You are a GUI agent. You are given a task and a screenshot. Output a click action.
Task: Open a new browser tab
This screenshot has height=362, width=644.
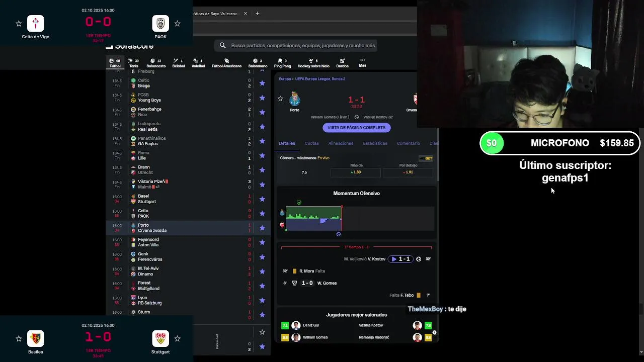(x=257, y=14)
